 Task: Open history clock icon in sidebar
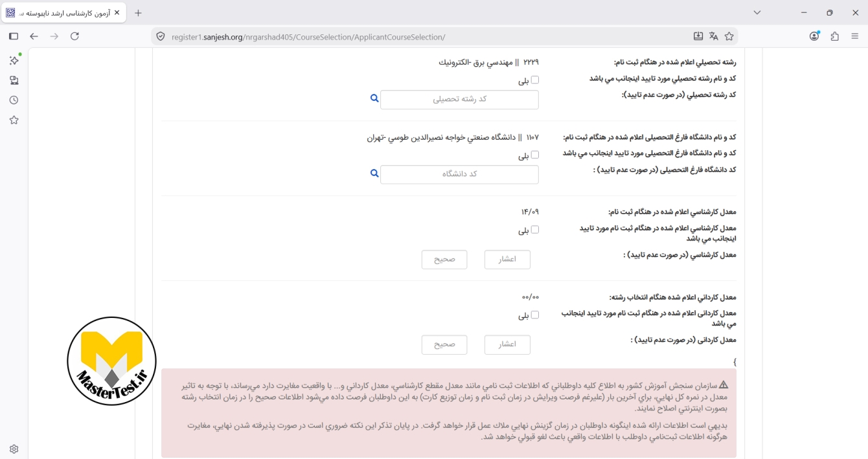click(x=14, y=100)
